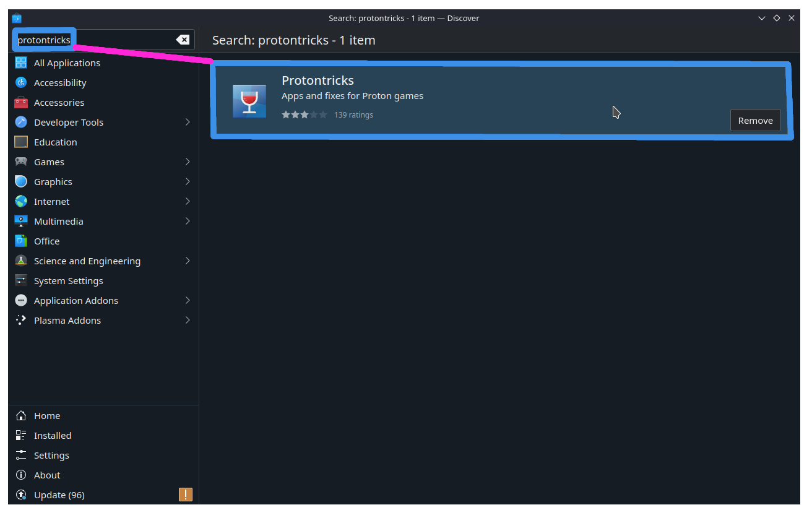Click the 139 ratings text
812x510 pixels.
[353, 115]
